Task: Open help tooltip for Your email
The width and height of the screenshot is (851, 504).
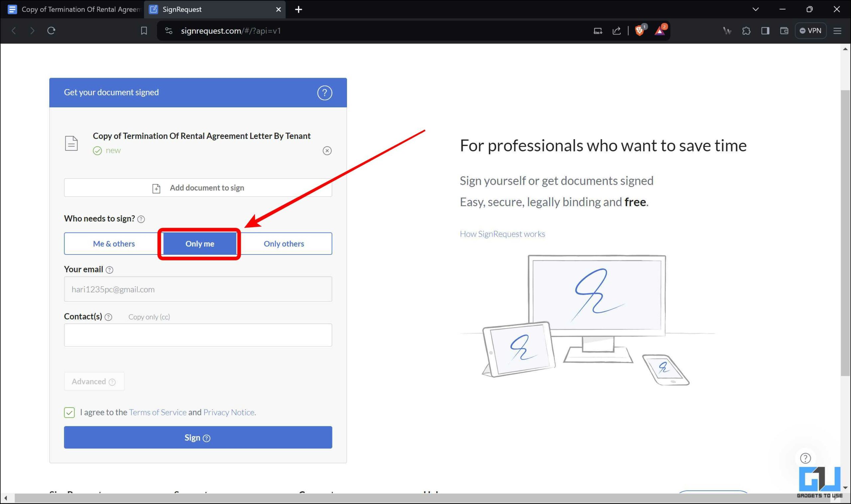Action: click(109, 270)
